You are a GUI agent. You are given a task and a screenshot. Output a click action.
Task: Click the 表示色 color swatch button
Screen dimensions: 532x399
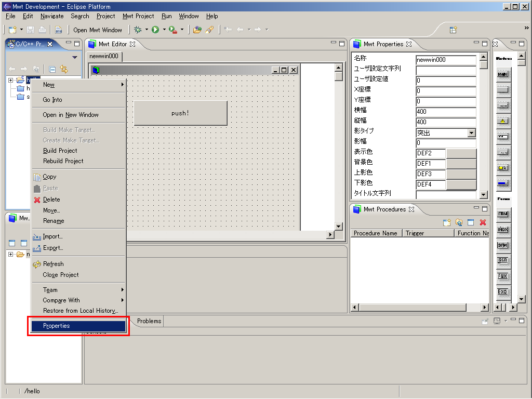(x=461, y=153)
